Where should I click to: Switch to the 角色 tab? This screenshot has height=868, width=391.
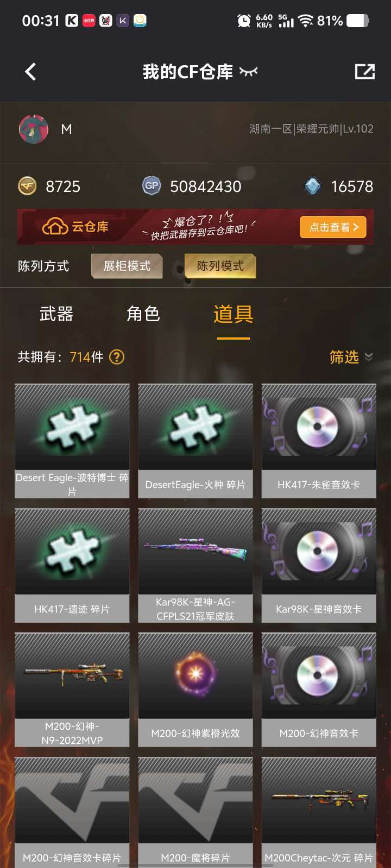pos(143,314)
